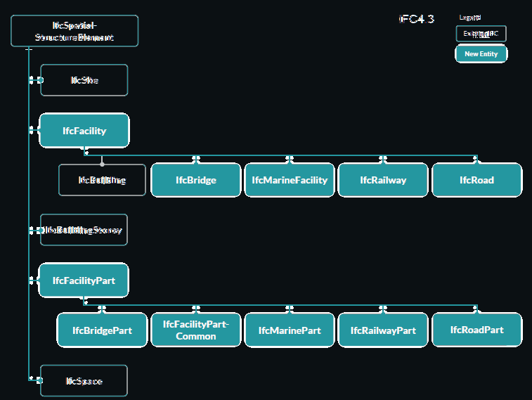The height and width of the screenshot is (400, 532).
Task: Select the IfcBuildingStorey entity box
Action: coord(84,230)
